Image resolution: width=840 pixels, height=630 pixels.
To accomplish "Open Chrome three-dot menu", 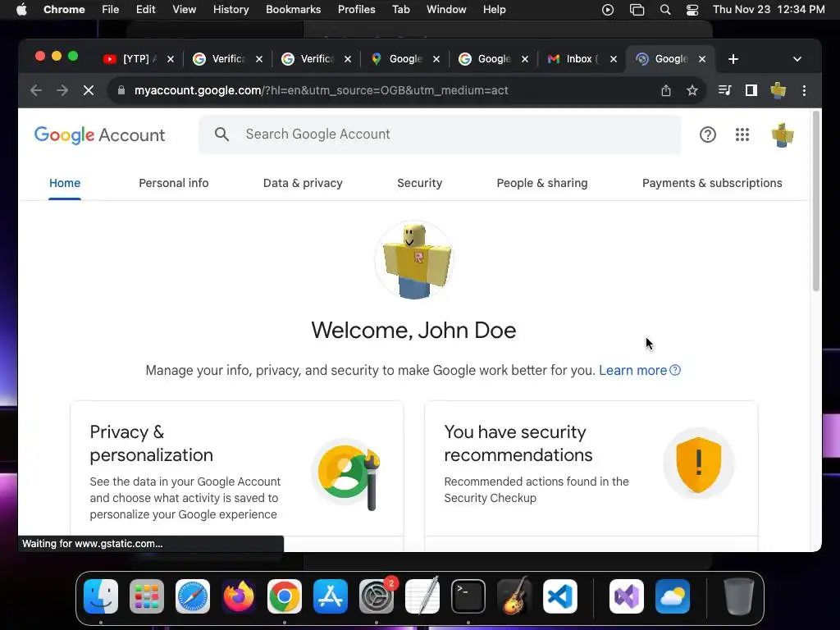I will click(x=804, y=90).
